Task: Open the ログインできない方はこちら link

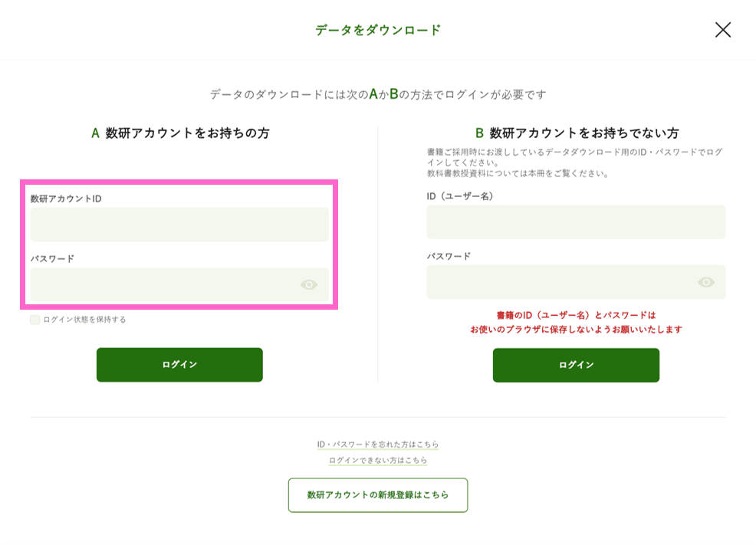Action: 378,461
